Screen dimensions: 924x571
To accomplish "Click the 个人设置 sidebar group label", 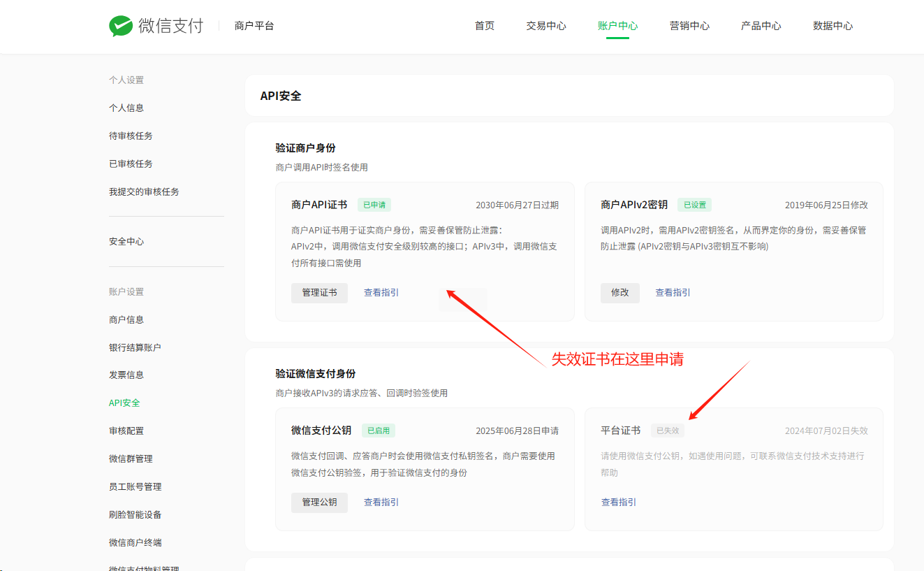I will (126, 80).
